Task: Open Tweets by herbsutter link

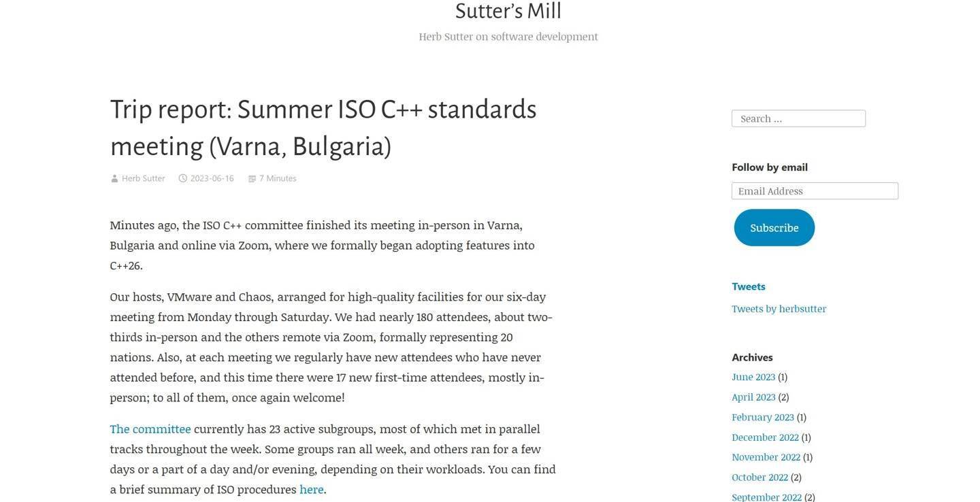Action: click(779, 309)
